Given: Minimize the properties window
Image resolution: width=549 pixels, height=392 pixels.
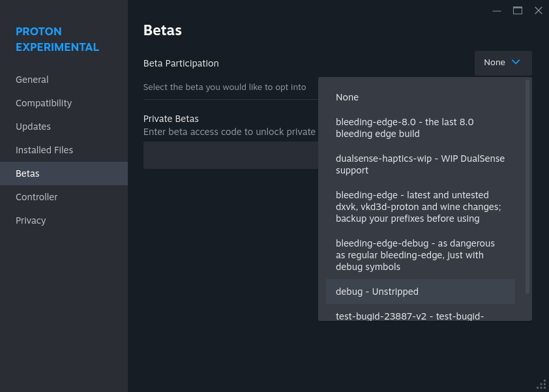Looking at the screenshot, I should 497,10.
